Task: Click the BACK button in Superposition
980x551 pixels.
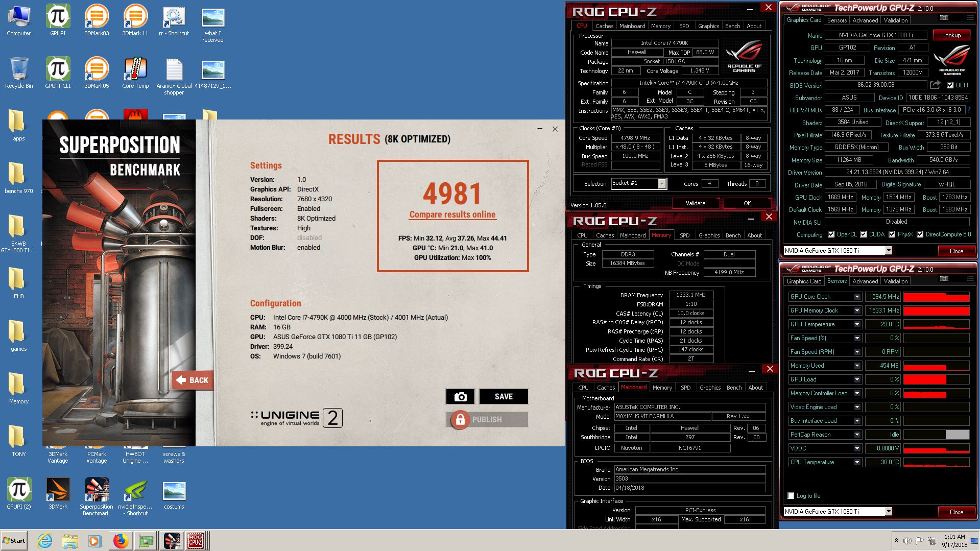Action: pos(193,380)
